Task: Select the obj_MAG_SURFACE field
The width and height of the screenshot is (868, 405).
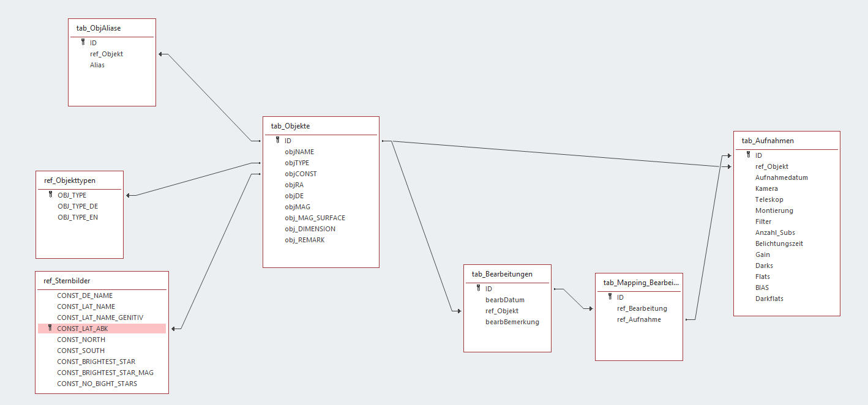Action: [x=315, y=218]
